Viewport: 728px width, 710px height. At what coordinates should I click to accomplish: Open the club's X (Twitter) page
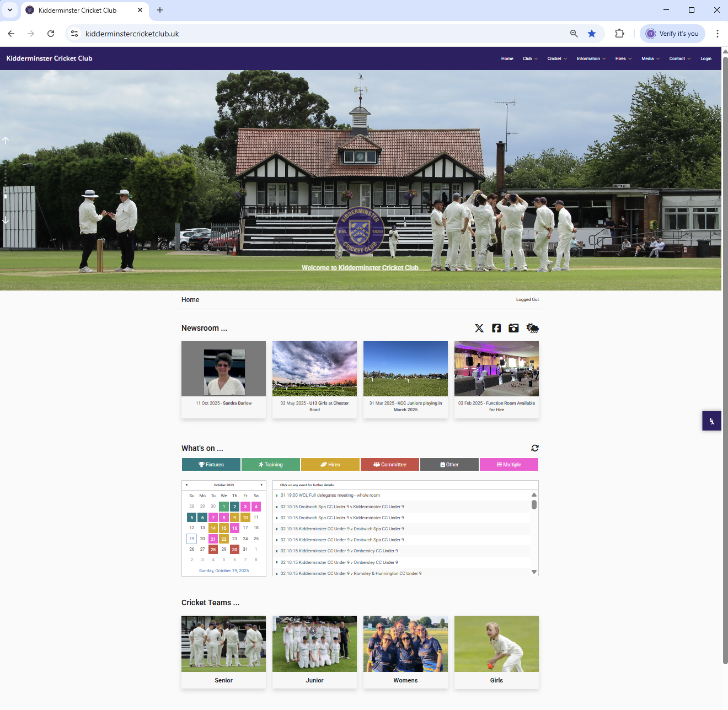point(479,328)
